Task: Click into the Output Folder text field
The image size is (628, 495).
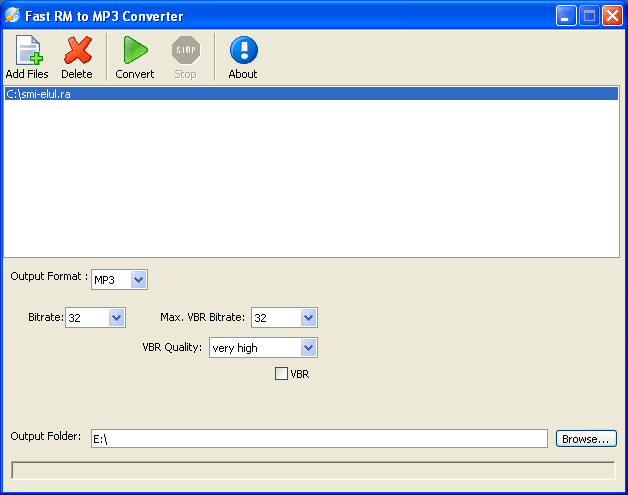Action: pos(319,439)
